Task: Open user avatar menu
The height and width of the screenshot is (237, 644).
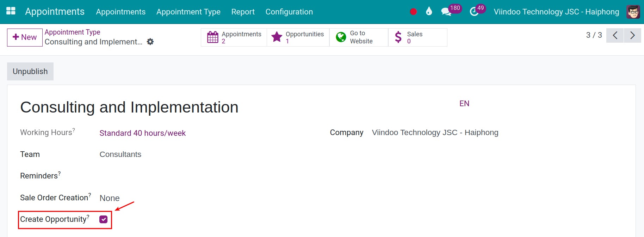Action: click(633, 12)
